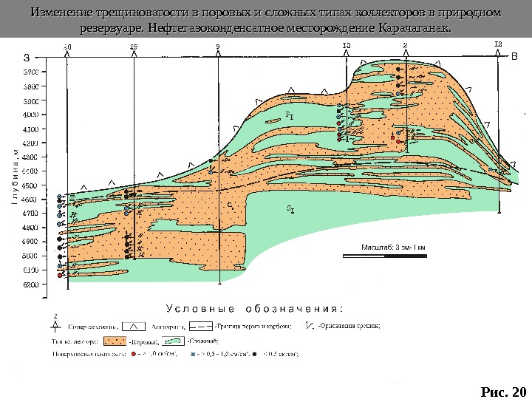532x399 pixels.
Task: Click the legend text 'Ангидриты'
Action: [168, 327]
